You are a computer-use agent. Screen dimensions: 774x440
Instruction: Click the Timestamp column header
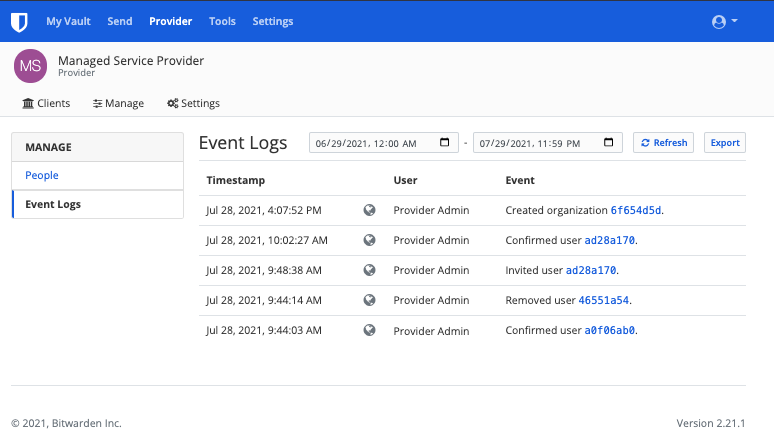point(235,180)
